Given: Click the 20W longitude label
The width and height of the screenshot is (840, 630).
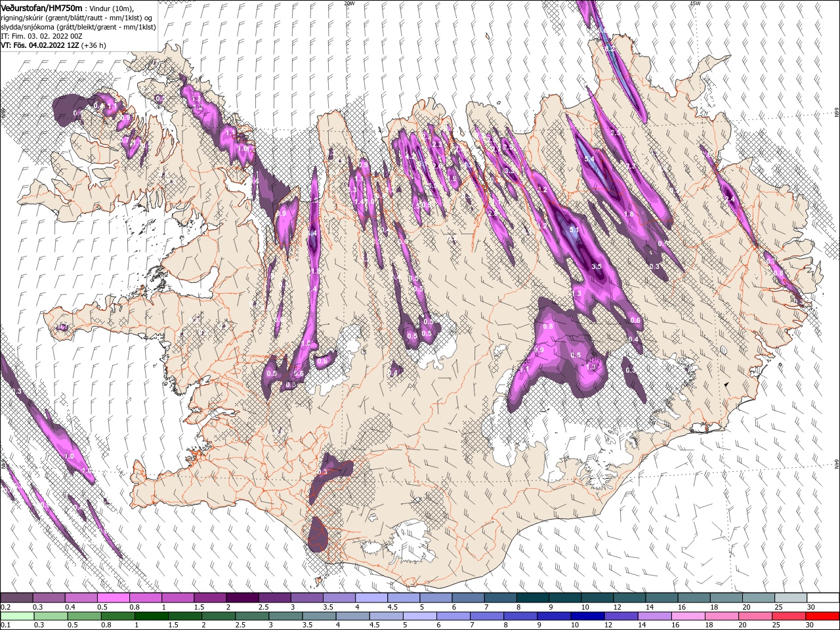Looking at the screenshot, I should point(349,3).
